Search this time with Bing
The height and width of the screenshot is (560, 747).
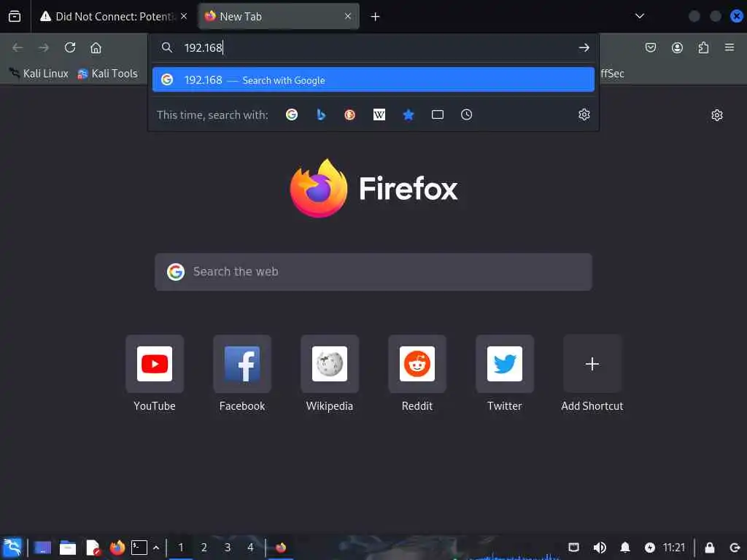[x=321, y=114]
